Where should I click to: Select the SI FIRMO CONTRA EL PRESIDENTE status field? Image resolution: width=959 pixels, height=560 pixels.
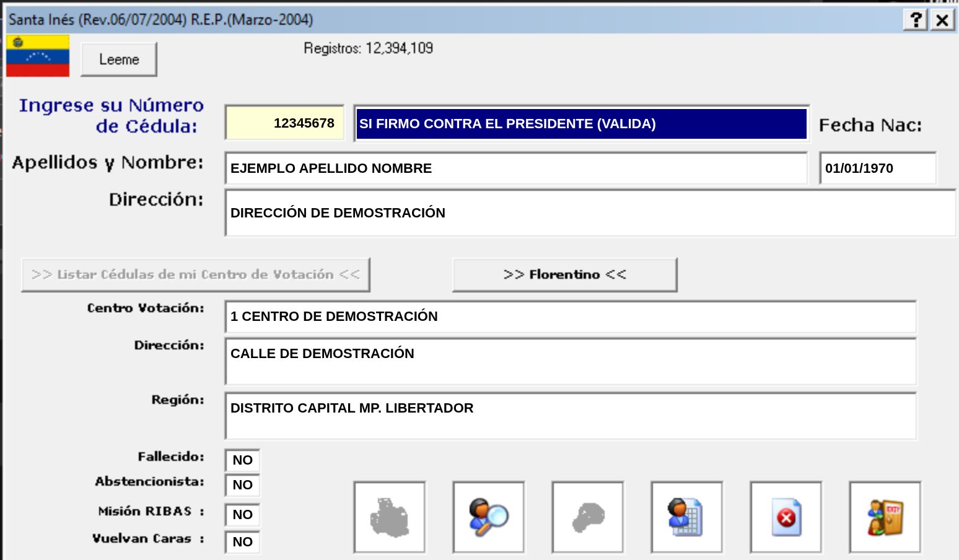coord(582,123)
